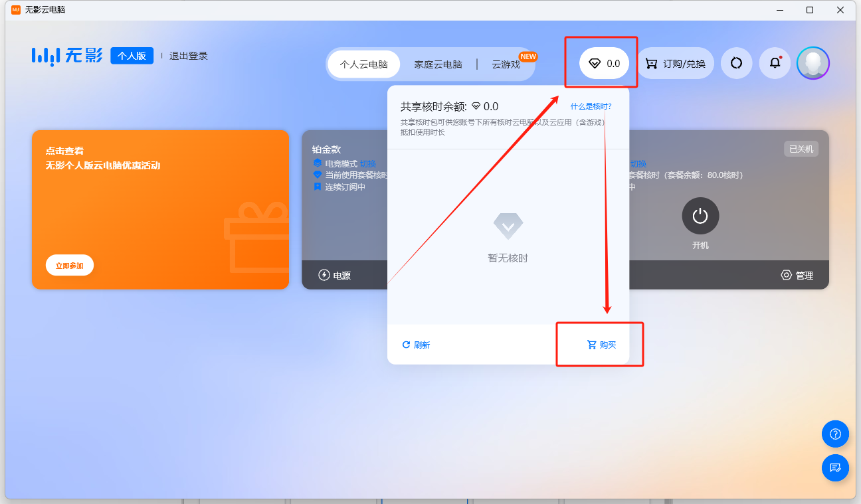Click the 电源 power option on 铂金款 card
This screenshot has height=504, width=861.
click(335, 275)
